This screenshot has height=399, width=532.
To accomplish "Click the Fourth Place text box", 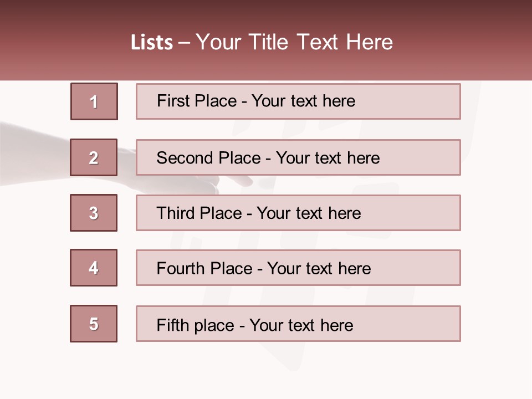I will point(298,268).
